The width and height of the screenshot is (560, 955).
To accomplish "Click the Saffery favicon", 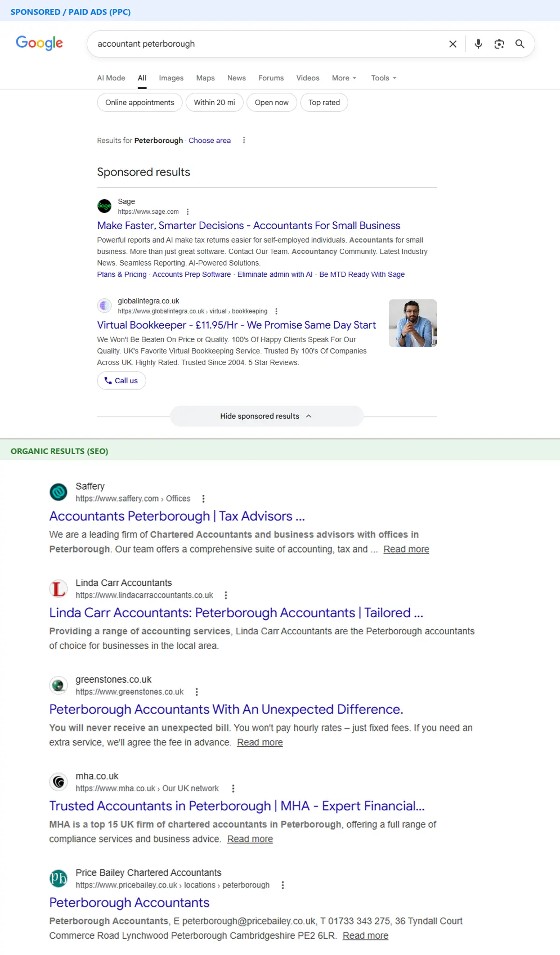I will (x=58, y=492).
